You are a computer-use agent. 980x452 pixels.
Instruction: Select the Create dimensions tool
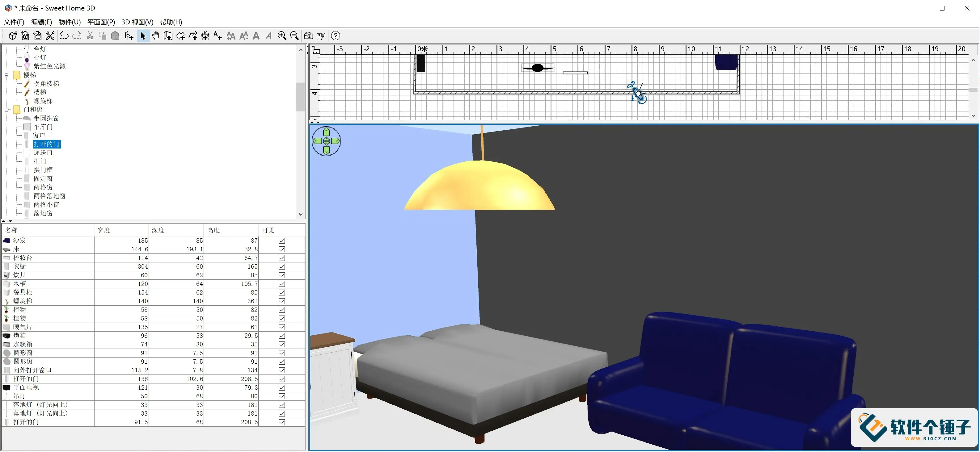[x=205, y=36]
